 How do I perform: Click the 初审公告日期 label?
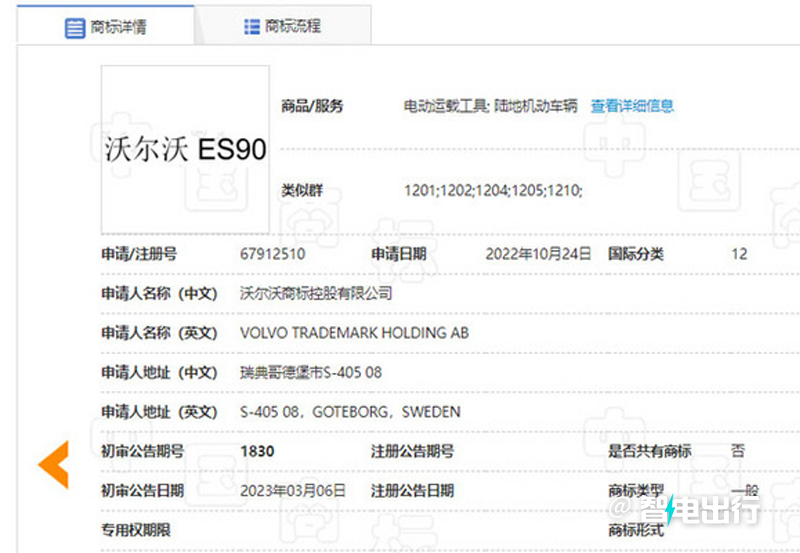click(142, 491)
